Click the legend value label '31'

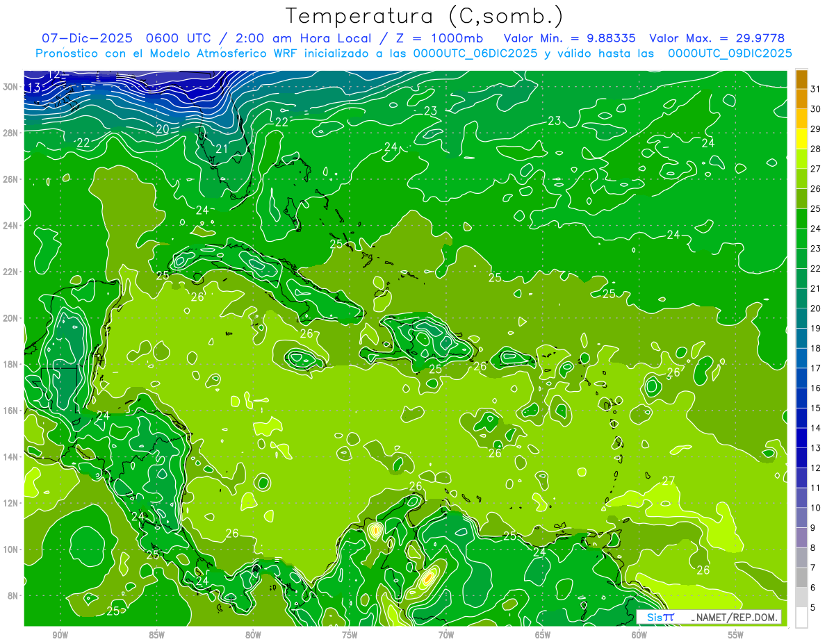tap(816, 88)
